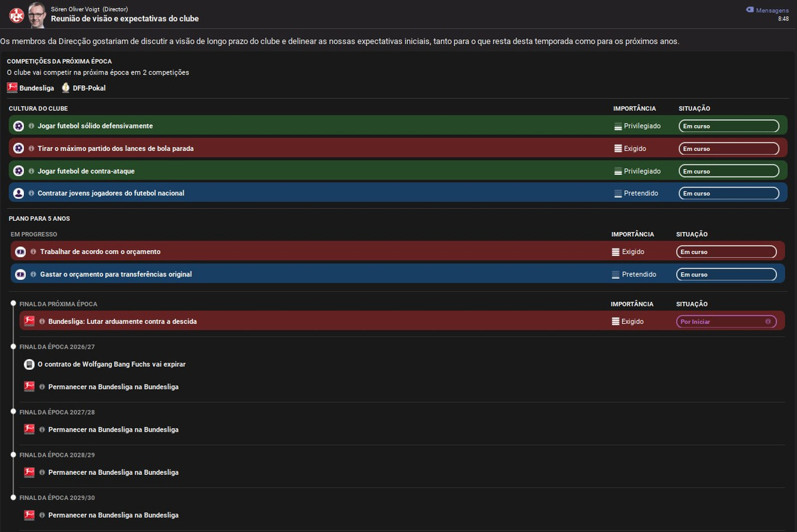Click info icon for 'Contratar jovens jogadores'
This screenshot has width=797, height=532.
tap(31, 193)
